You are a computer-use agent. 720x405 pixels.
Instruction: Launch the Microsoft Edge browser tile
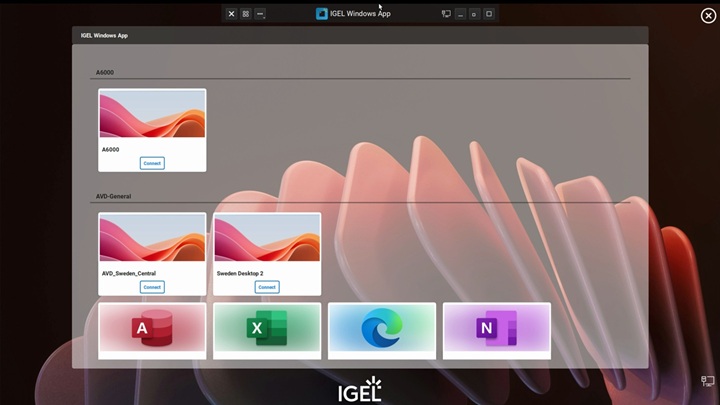tap(382, 329)
